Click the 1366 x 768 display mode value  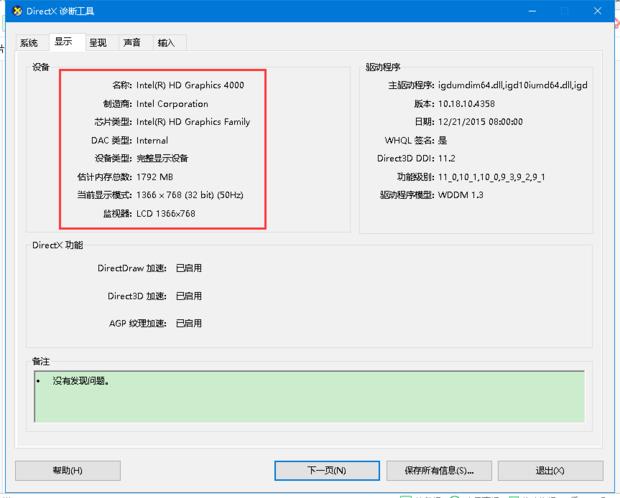point(190,194)
